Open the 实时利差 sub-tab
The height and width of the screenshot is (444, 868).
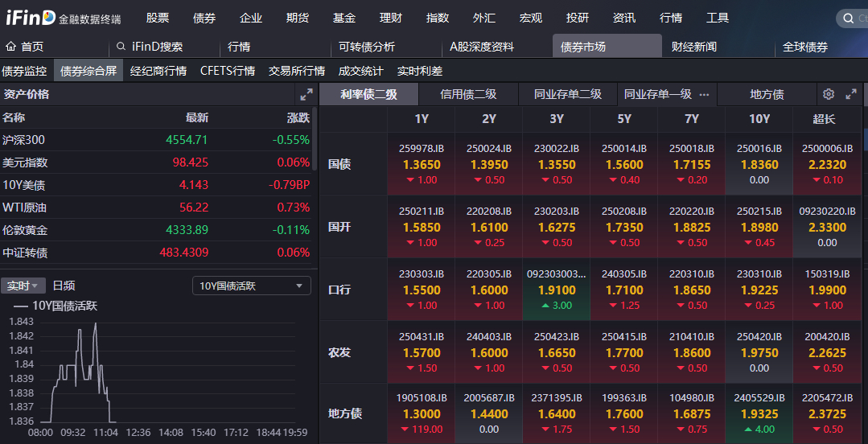point(420,71)
